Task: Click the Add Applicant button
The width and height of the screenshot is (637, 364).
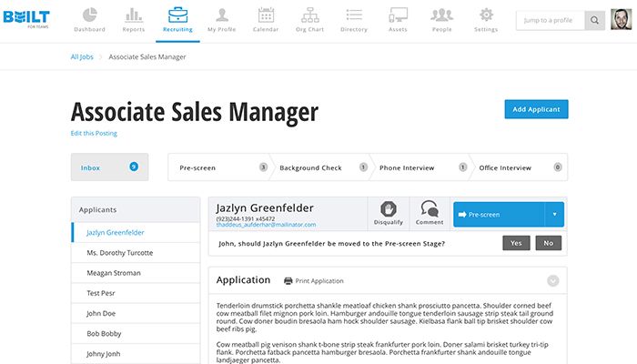Action: pyautogui.click(x=536, y=109)
